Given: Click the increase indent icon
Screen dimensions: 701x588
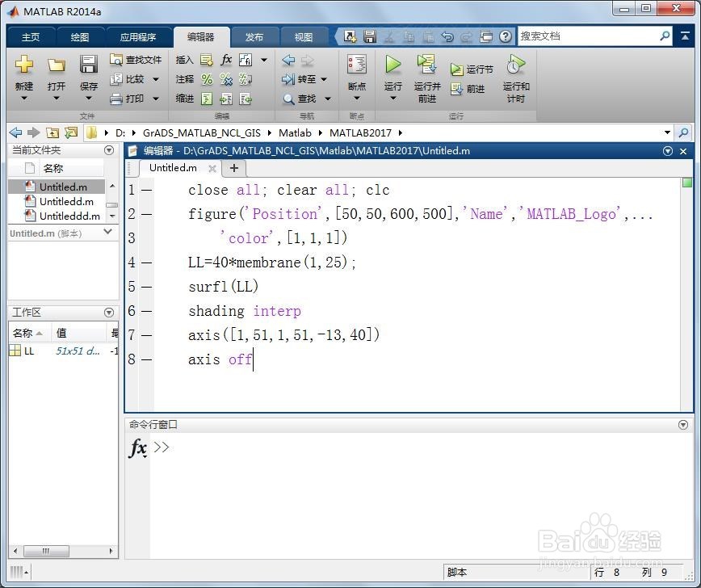Looking at the screenshot, I should 226,99.
